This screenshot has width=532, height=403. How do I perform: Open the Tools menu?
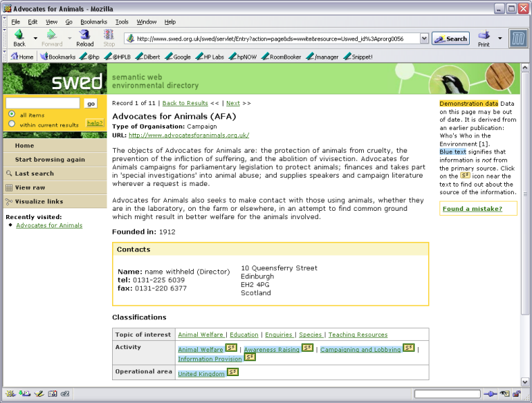[122, 22]
